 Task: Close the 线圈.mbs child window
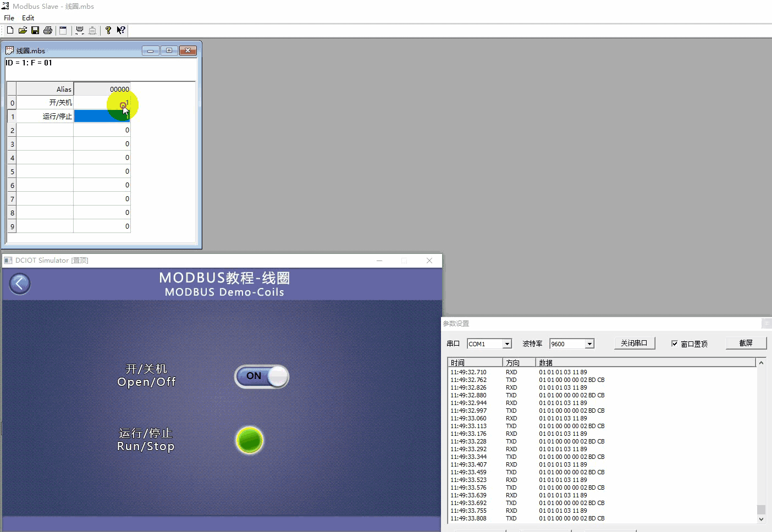tap(188, 51)
